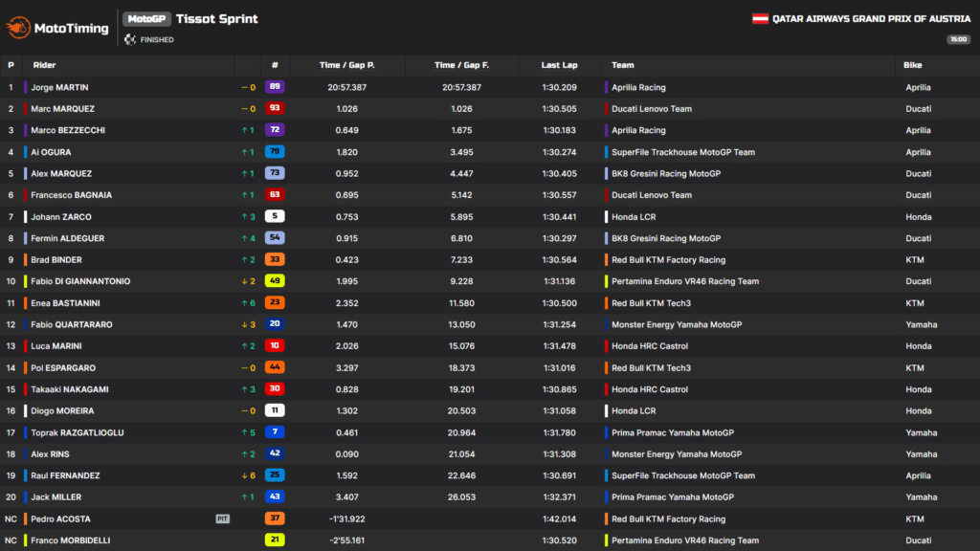Image resolution: width=980 pixels, height=551 pixels.
Task: Click Di Giannantonio number 49 badge
Action: click(x=275, y=281)
